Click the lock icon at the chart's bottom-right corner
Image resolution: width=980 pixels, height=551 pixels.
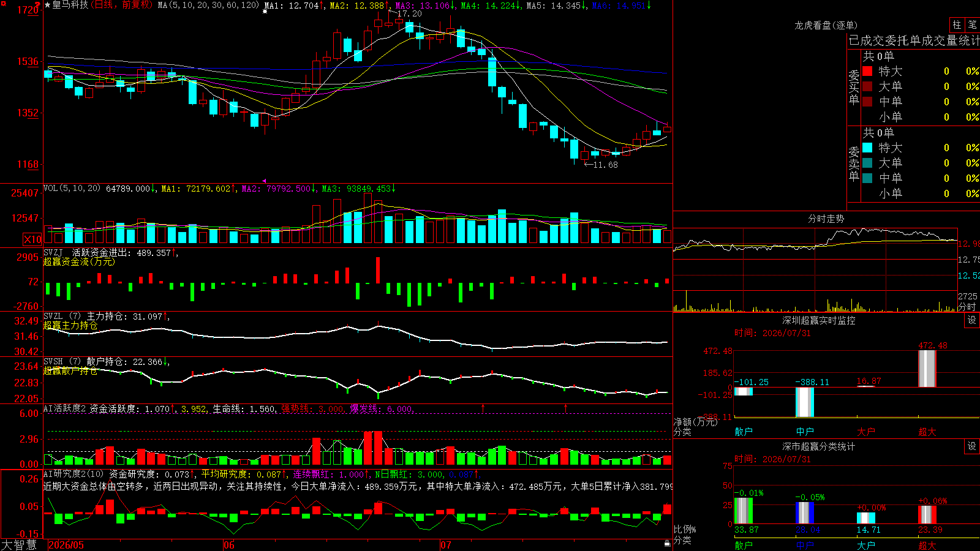click(x=667, y=543)
